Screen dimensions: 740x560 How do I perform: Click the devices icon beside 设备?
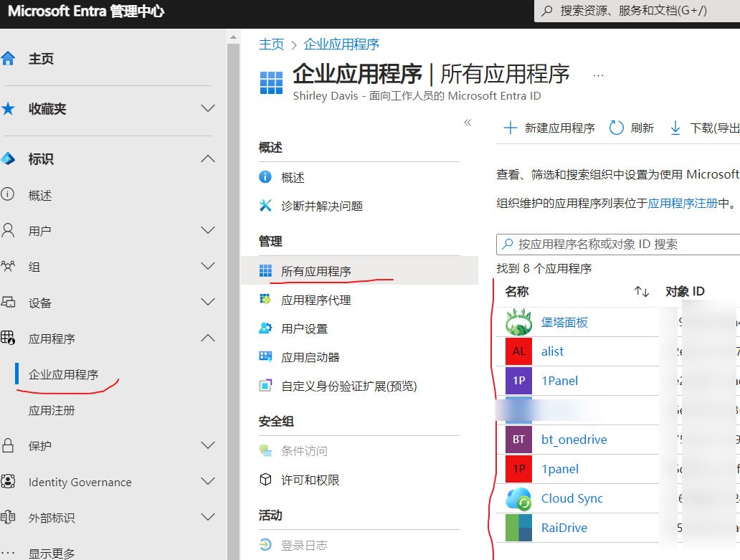coord(8,302)
